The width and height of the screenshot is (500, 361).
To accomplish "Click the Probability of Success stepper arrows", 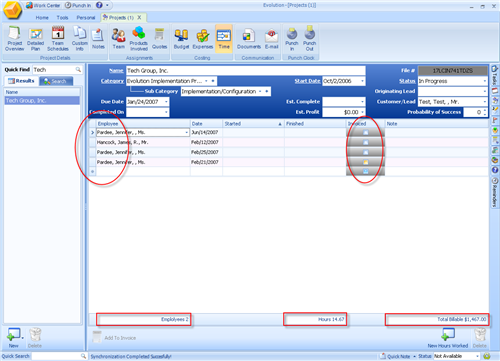I will (485, 112).
